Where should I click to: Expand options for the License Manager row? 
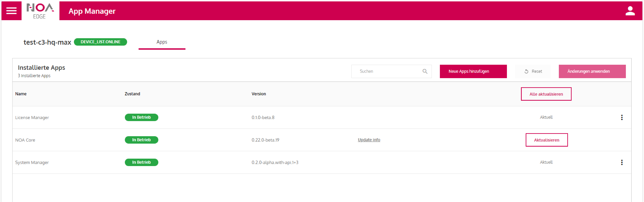[622, 117]
